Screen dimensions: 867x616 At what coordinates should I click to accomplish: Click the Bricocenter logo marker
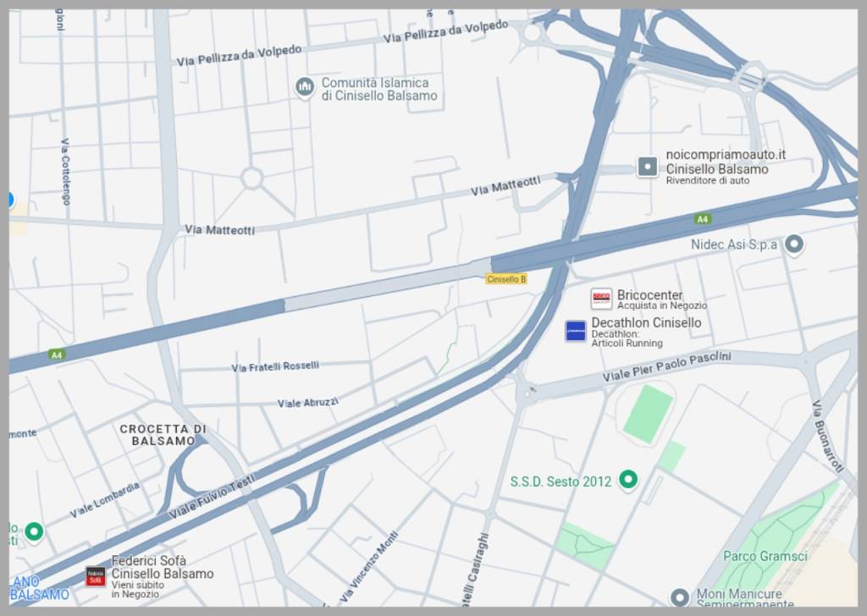point(601,299)
